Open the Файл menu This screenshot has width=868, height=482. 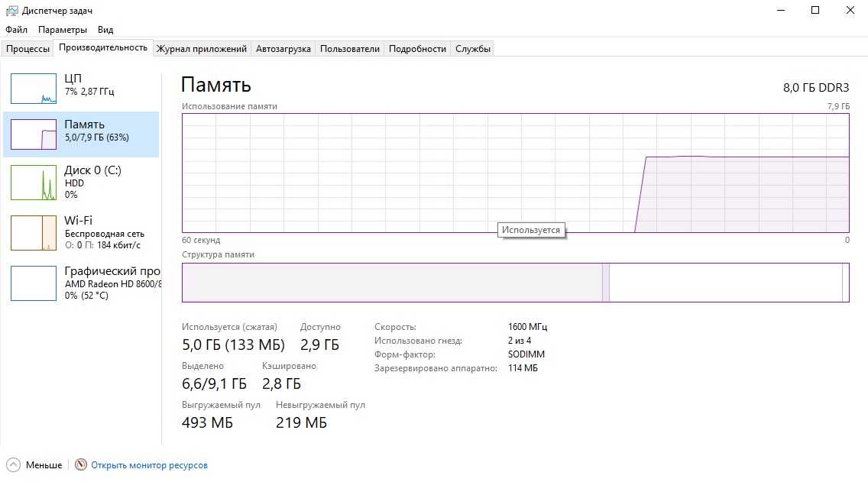pyautogui.click(x=16, y=30)
